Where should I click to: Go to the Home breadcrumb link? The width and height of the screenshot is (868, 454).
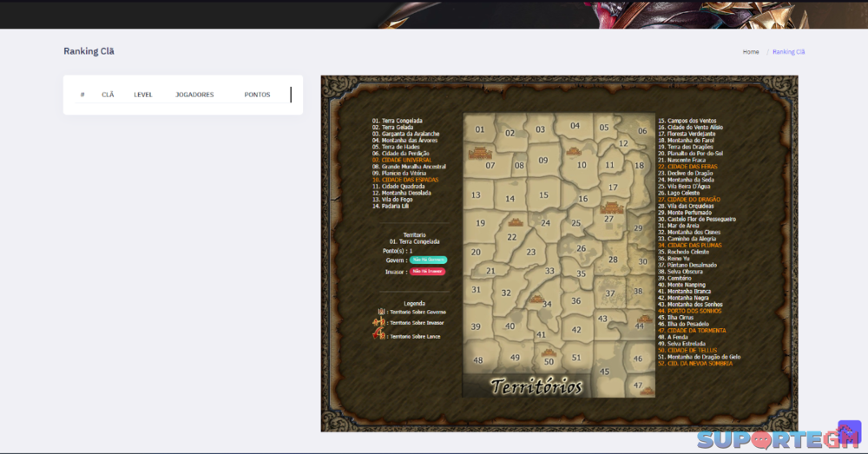click(x=751, y=52)
